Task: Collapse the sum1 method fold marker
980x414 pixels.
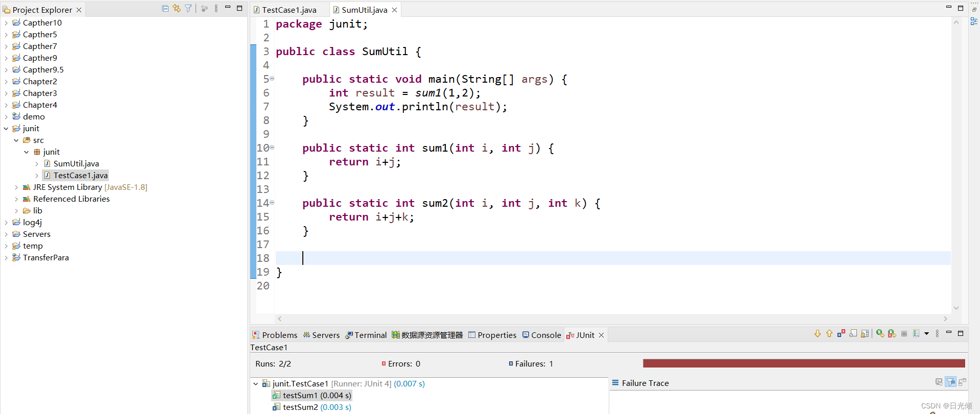Action: (272, 148)
